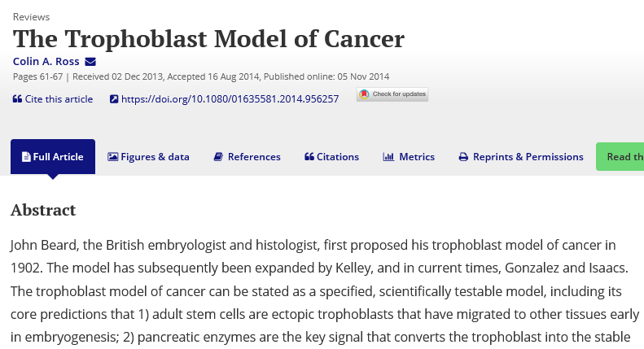Viewport: 644px width, 349px height.
Task: Click Cite this article link
Action: 59,99
